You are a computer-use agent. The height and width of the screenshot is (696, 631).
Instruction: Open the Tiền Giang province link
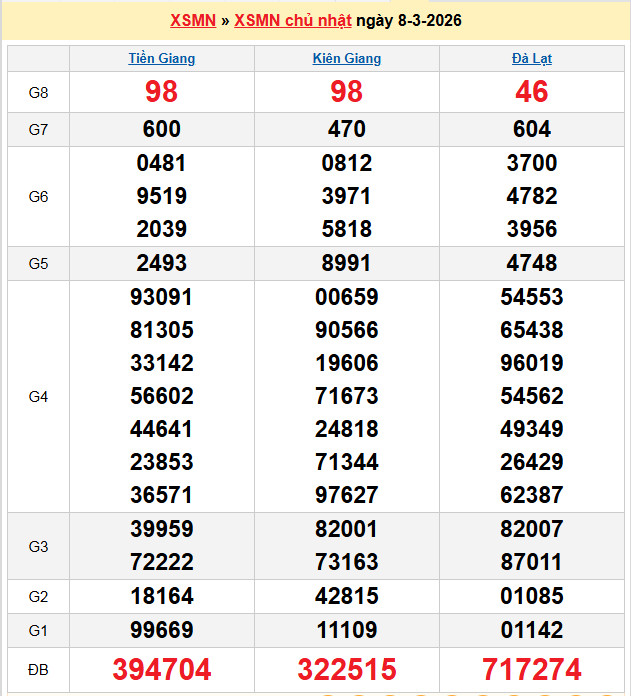162,59
